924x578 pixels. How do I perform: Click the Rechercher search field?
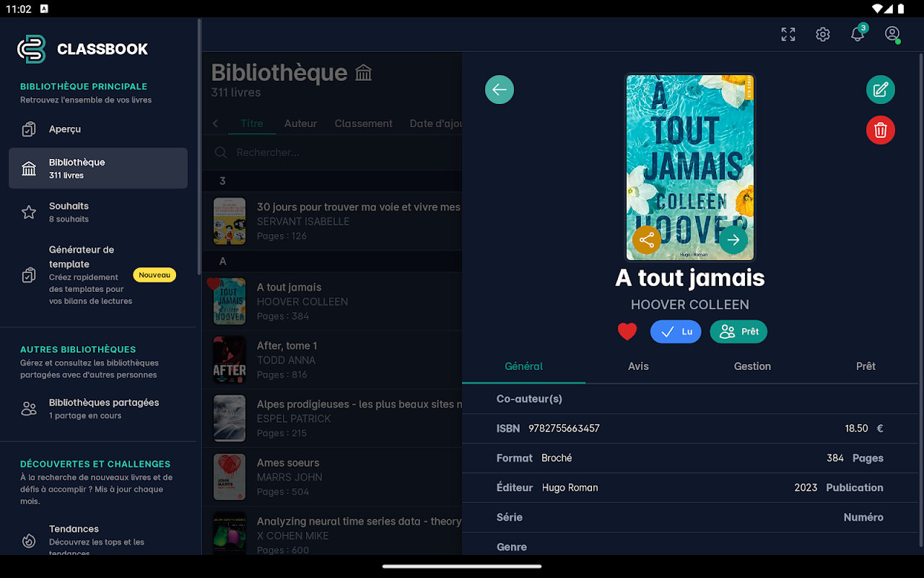click(332, 152)
